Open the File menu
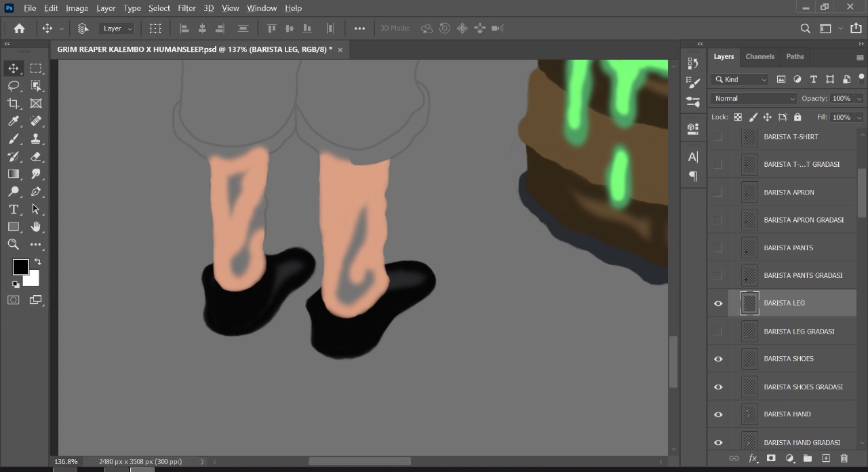The image size is (868, 472). point(30,8)
